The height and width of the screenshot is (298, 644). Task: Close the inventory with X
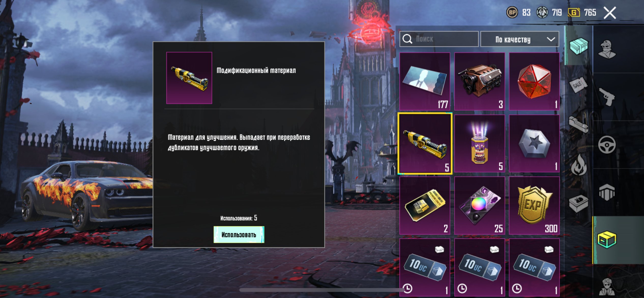(610, 13)
